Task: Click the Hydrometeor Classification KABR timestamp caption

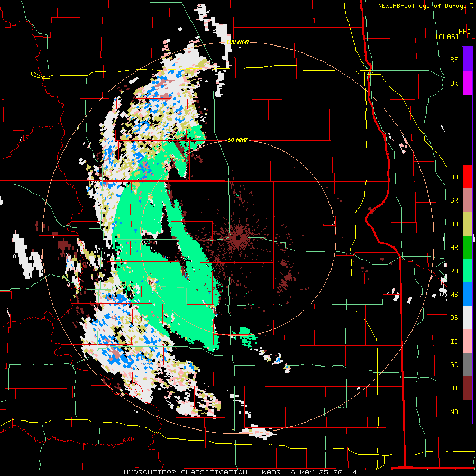Action: [x=240, y=472]
